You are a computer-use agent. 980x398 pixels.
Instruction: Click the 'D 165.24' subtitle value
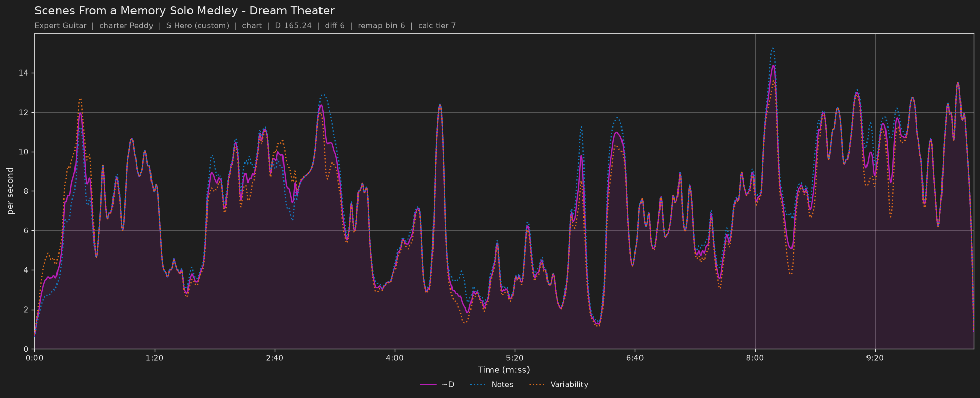293,26
